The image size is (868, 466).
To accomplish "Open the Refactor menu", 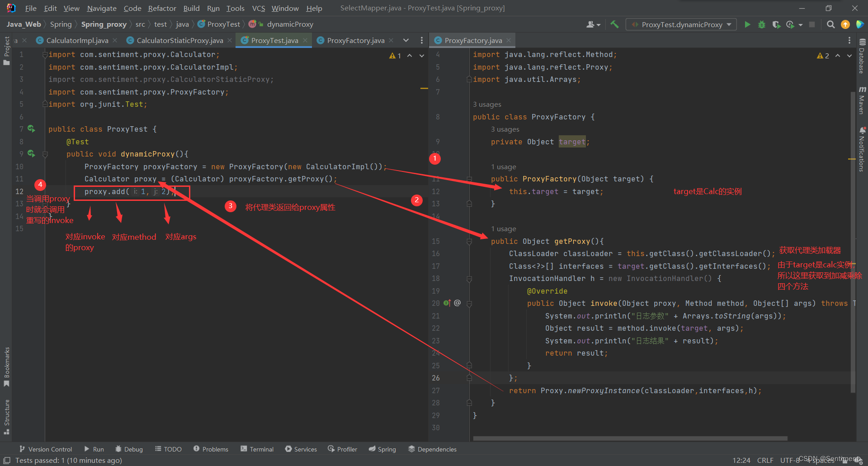I will coord(162,8).
